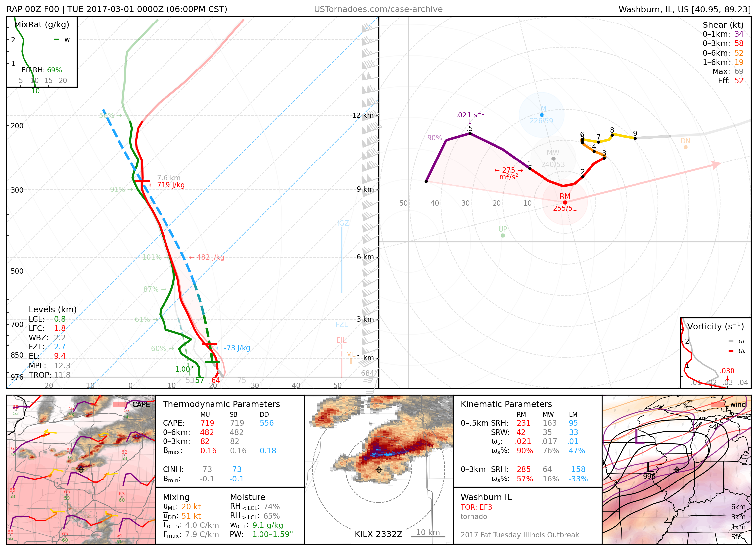Click the orange 6km legend line
This screenshot has height=549, width=756.
click(x=719, y=507)
